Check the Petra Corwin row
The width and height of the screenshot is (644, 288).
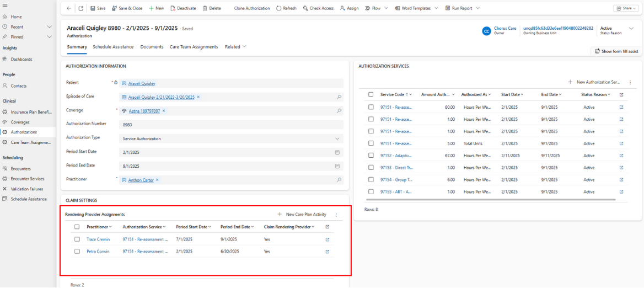(x=77, y=252)
